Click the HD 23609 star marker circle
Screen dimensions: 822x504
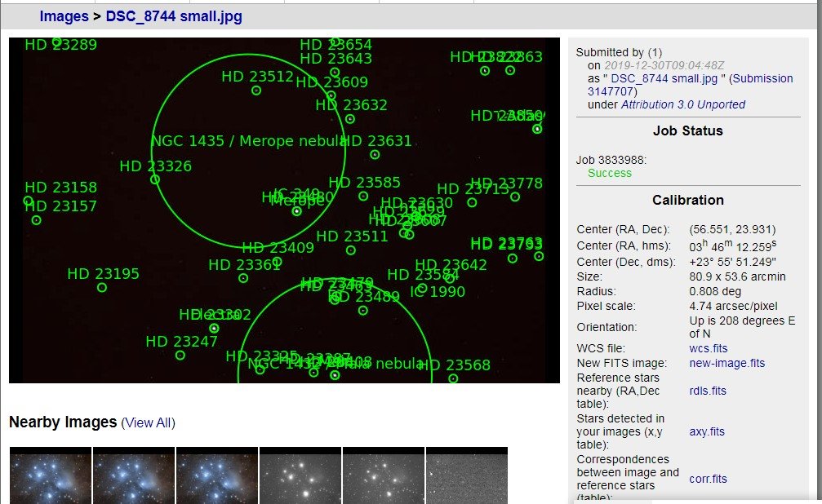(331, 96)
